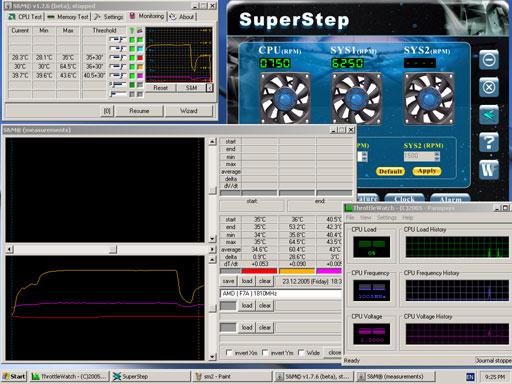The width and height of the screenshot is (512, 384).
Task: Click the magenta color swatch in monitoring rows
Action: pos(140,76)
